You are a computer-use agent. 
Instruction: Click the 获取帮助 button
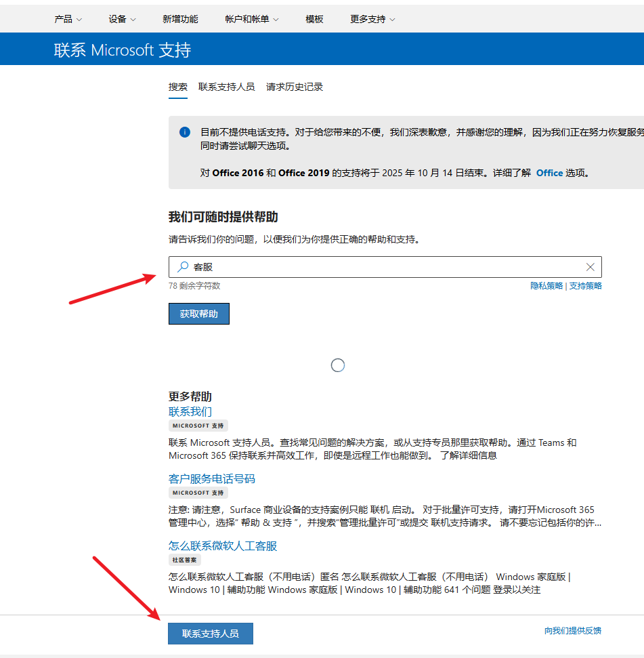coord(198,314)
